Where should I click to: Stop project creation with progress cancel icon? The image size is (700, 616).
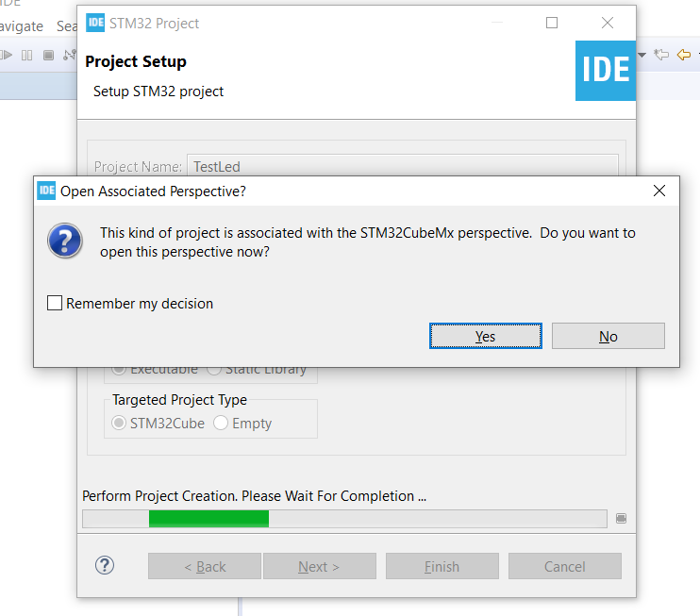(621, 518)
